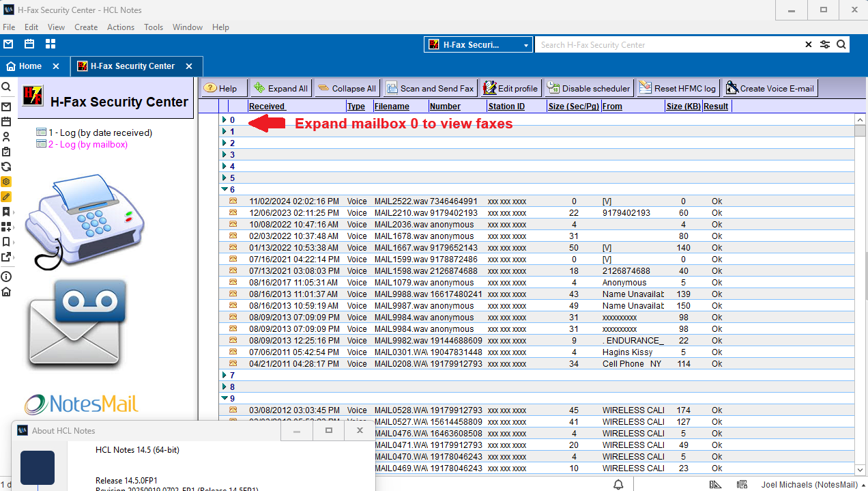Open search options sliders icon in search bar

click(x=825, y=44)
